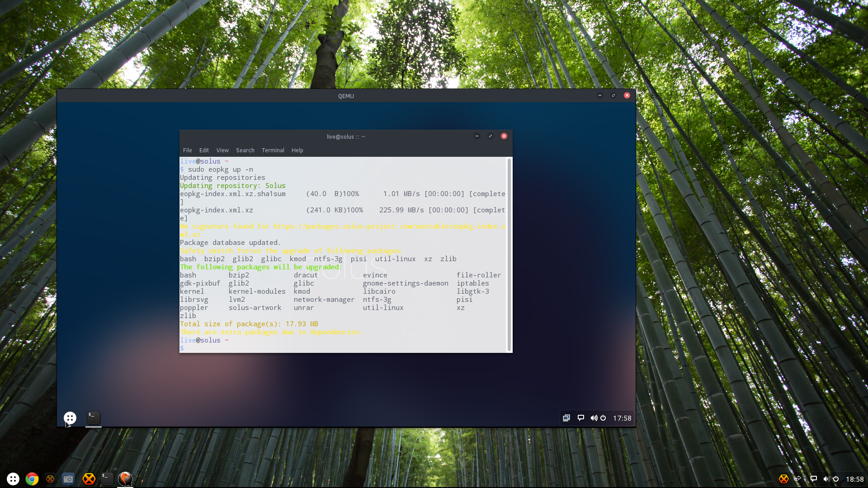Screen dimensions: 868x488
Task: Open the guest power icon inside QEMU
Action: point(603,418)
